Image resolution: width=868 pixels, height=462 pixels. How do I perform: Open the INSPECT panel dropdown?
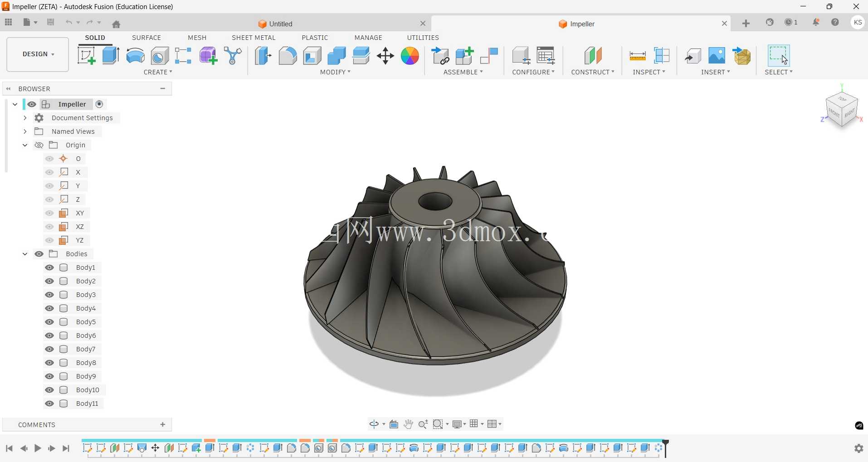[649, 72]
